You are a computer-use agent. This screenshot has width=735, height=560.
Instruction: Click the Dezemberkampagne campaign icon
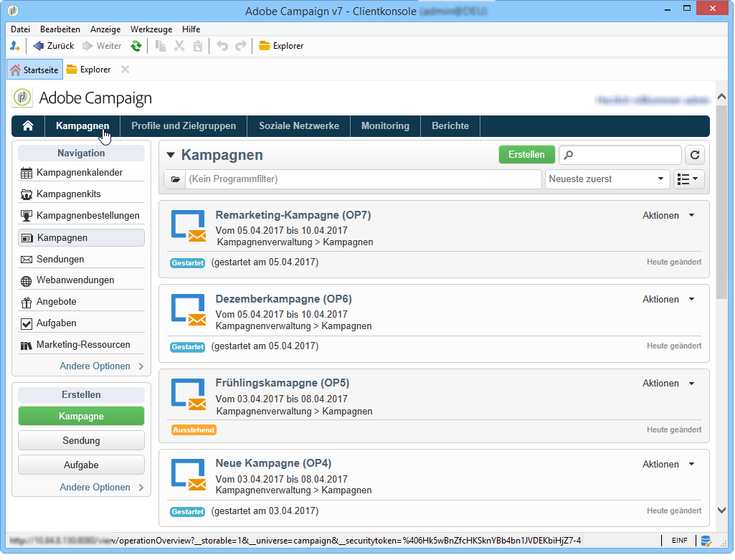click(189, 310)
